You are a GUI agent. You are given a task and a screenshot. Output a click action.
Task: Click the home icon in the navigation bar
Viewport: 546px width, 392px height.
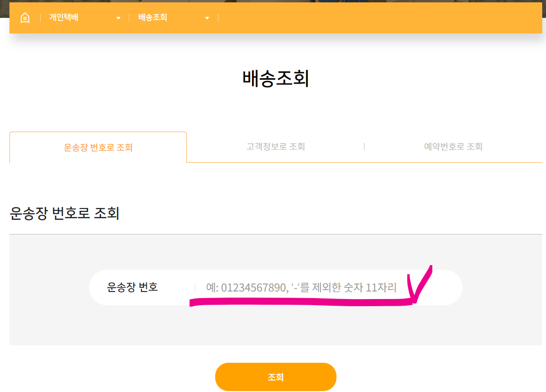(25, 17)
